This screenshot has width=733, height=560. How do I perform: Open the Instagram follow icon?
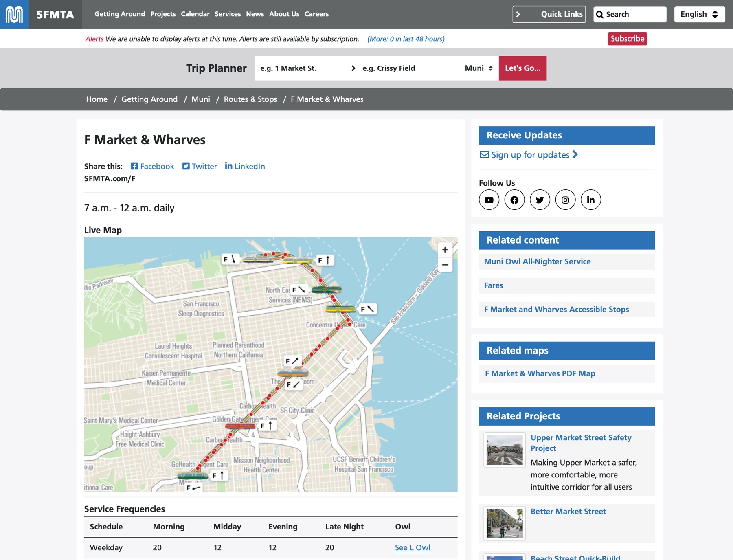565,200
